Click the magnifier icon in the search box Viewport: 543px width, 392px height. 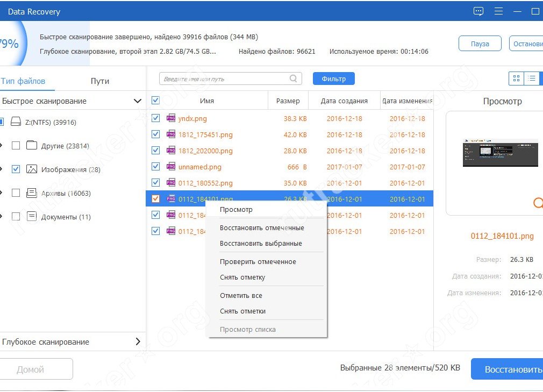294,79
